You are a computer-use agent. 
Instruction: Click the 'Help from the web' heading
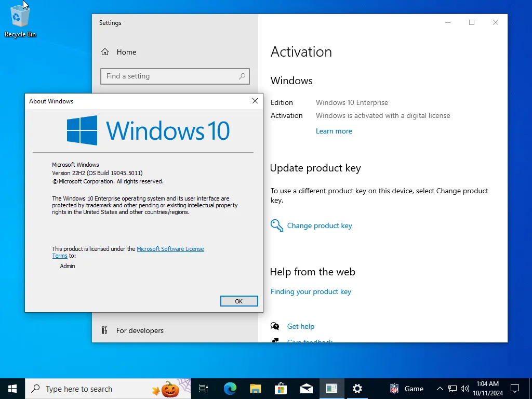312,272
